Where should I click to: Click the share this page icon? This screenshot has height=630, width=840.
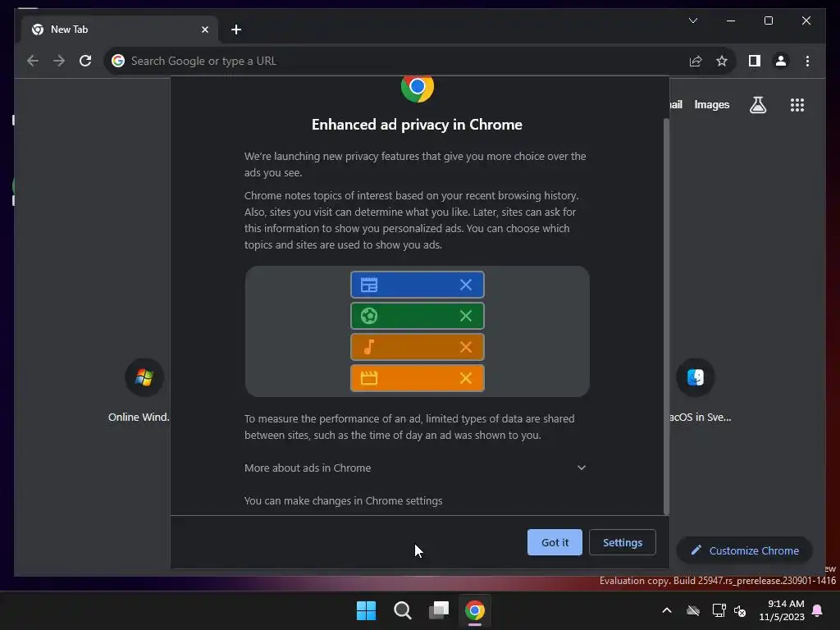coord(696,61)
